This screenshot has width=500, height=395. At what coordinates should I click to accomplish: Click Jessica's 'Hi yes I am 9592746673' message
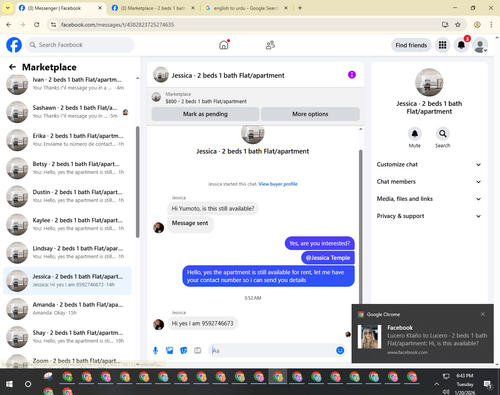(x=202, y=323)
